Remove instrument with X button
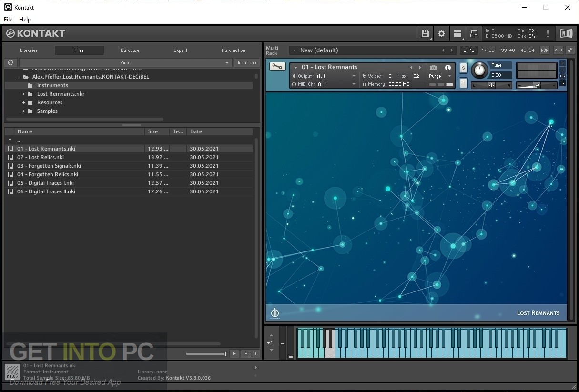579x392 pixels. coord(562,63)
